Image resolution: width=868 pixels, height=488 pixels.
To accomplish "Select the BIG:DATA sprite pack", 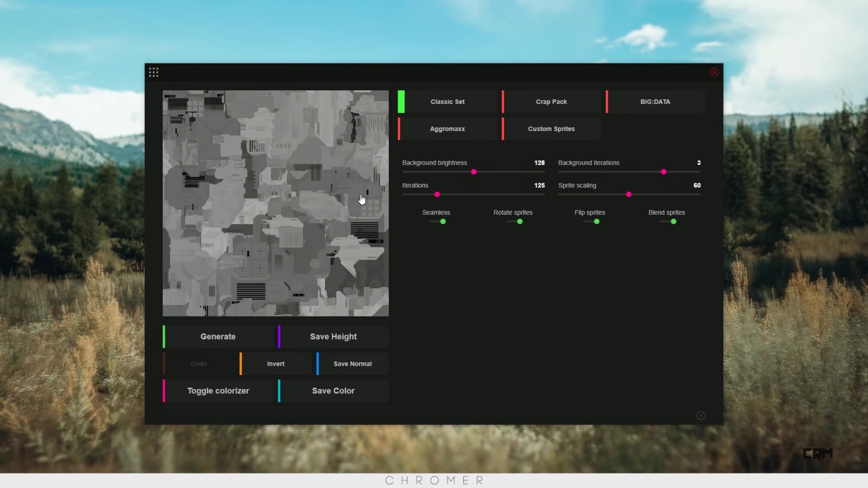I will pyautogui.click(x=655, y=101).
